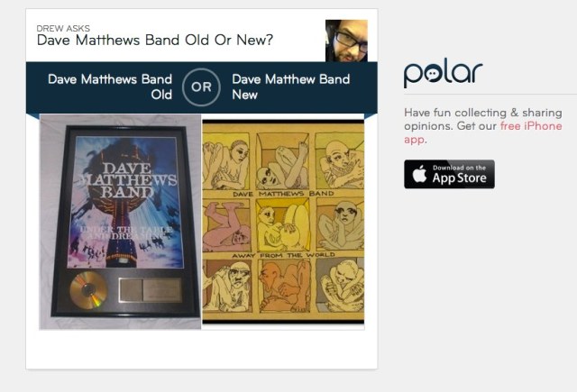Click the speech bubble in Polar logo
Viewport: 577px width, 392px height.
[432, 74]
